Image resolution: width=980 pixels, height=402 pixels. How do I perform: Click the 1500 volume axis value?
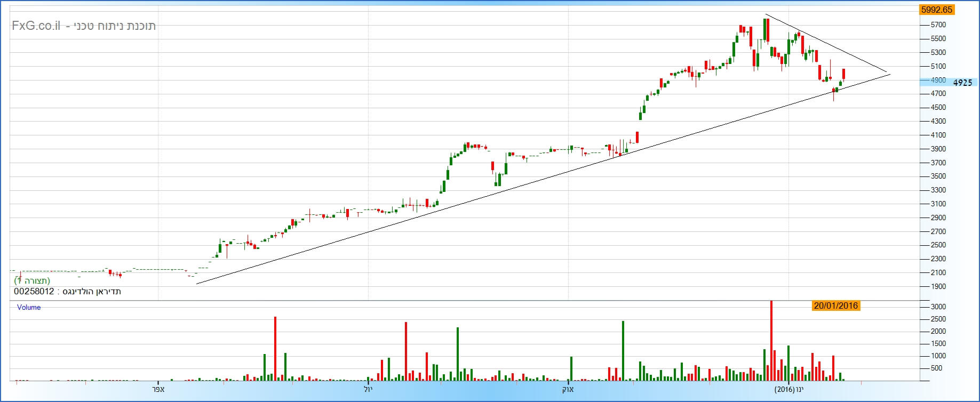[x=938, y=344]
